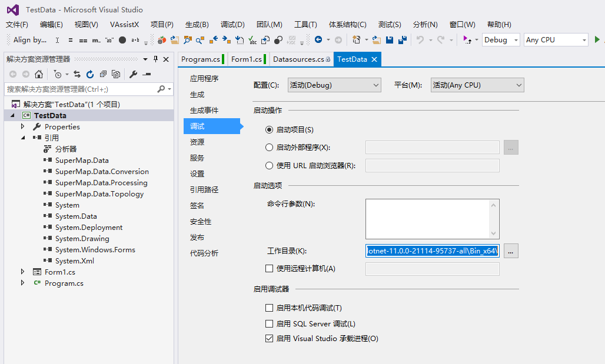Refresh the Solution Explorer tree
This screenshot has width=605, height=364.
[x=90, y=74]
